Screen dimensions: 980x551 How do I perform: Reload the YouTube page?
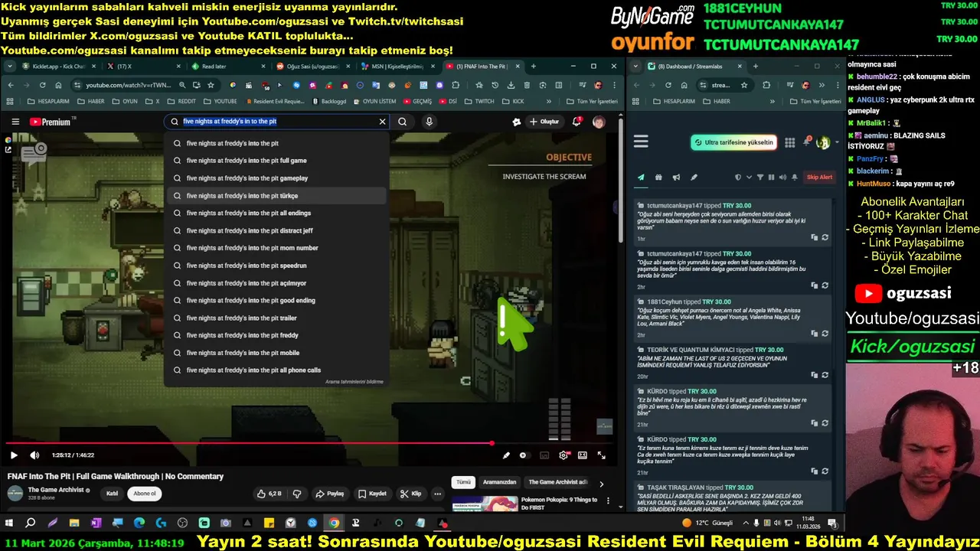pyautogui.click(x=42, y=85)
